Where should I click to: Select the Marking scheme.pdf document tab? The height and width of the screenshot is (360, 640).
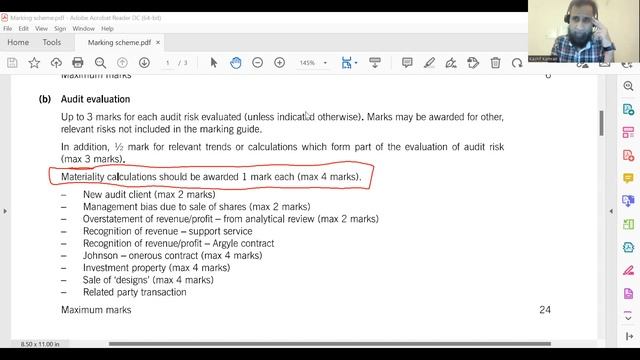click(x=119, y=42)
